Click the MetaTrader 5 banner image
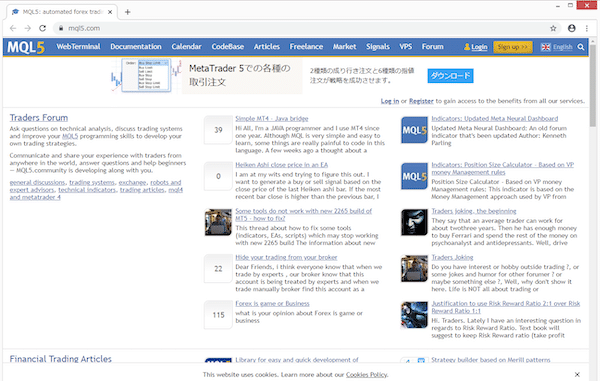Image resolution: width=600 pixels, height=381 pixels. [146, 76]
